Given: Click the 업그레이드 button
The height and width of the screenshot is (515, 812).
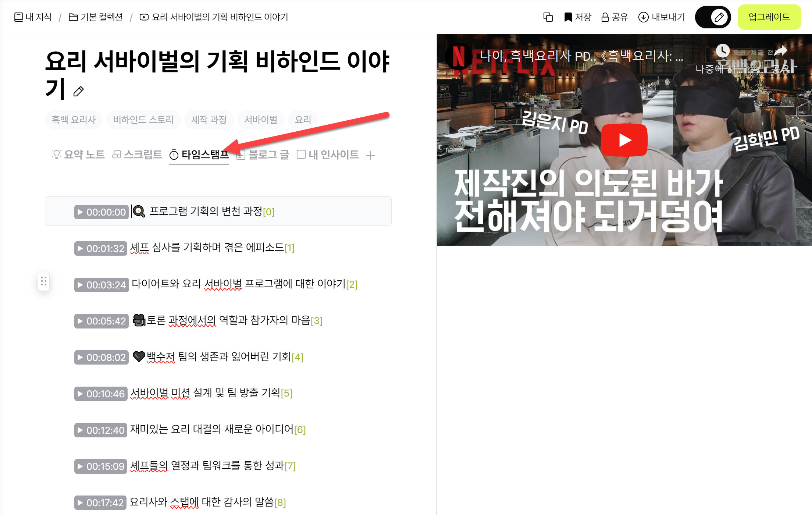Looking at the screenshot, I should (769, 17).
